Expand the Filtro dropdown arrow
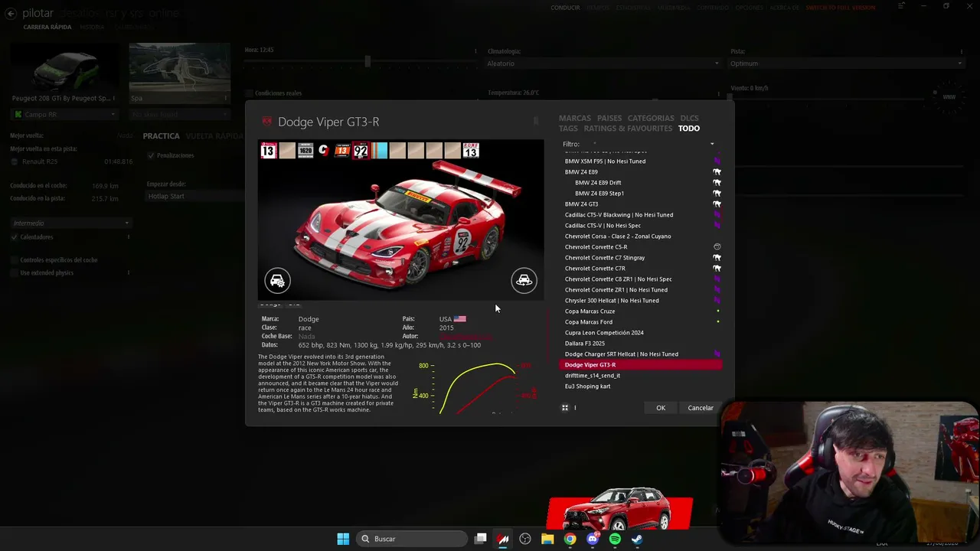This screenshot has height=551, width=980. (x=712, y=145)
